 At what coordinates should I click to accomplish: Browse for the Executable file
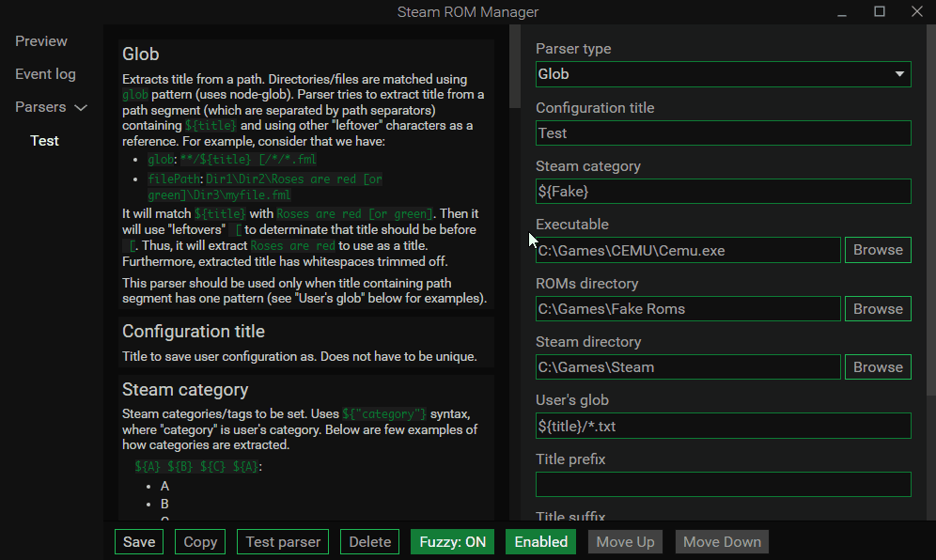click(878, 250)
